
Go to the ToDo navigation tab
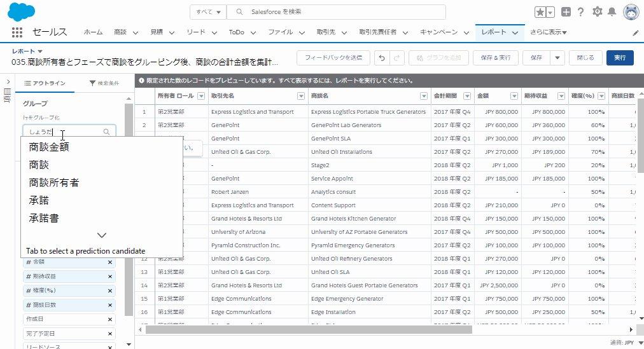click(237, 32)
